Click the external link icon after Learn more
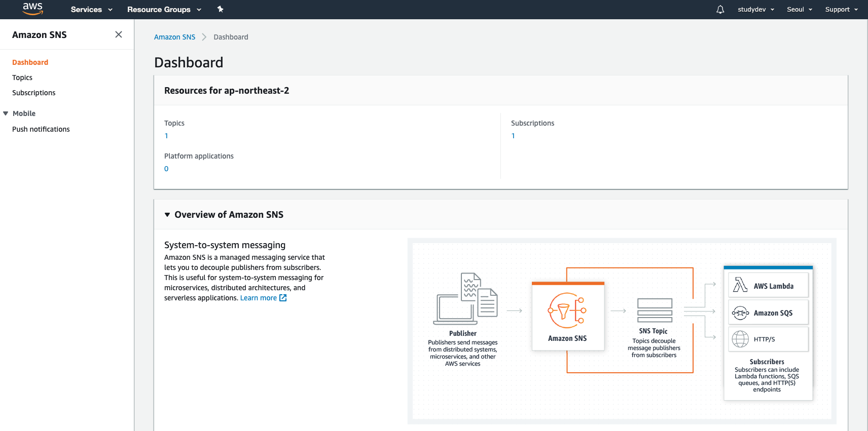 (x=283, y=298)
